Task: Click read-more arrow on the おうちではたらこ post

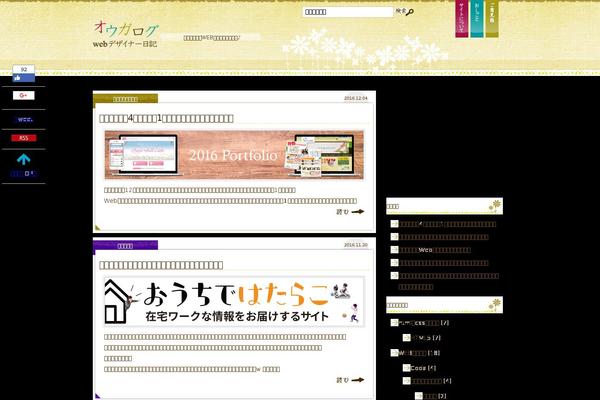Action: 350,380
